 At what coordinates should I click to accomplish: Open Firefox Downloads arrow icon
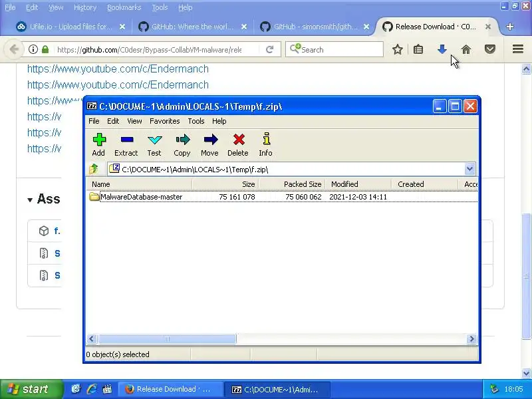click(442, 49)
